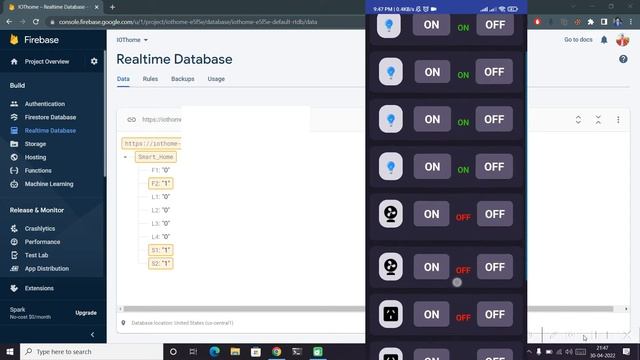Click the socket device icon in phone app

point(391,314)
